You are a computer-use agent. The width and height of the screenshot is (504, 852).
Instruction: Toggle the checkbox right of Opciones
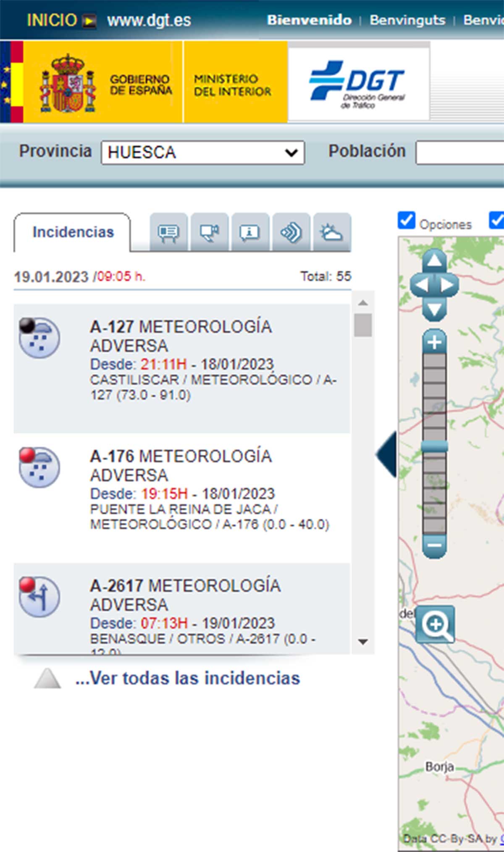point(497,221)
